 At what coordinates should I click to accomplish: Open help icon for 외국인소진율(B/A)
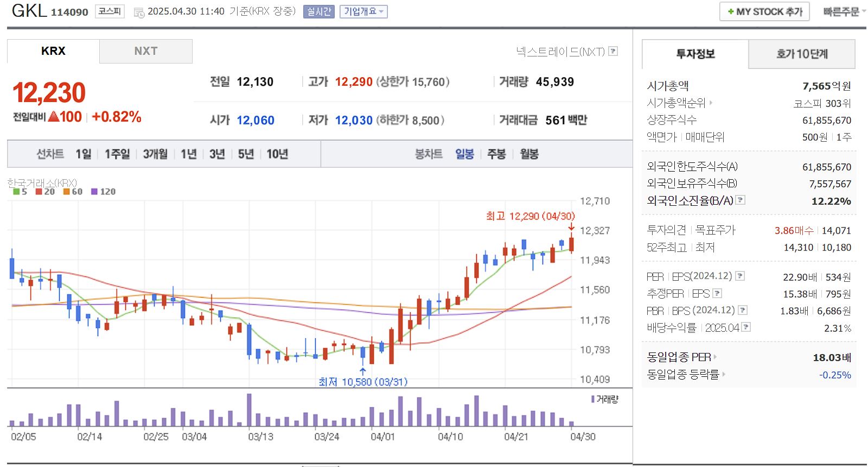[x=741, y=200]
